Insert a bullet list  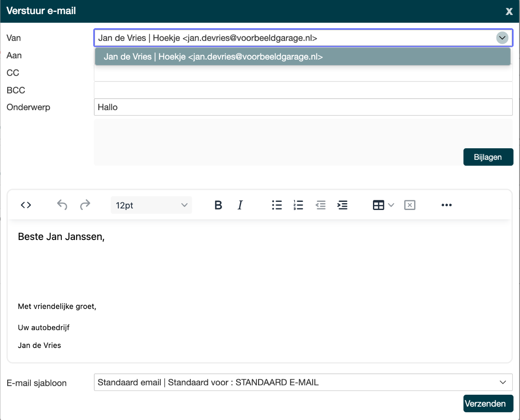[277, 205]
